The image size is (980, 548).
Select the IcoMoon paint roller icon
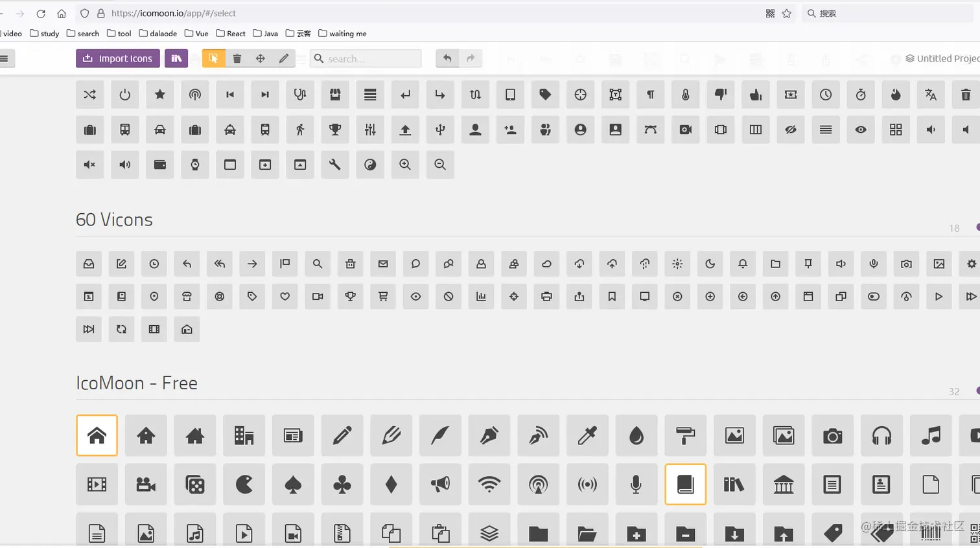click(685, 435)
